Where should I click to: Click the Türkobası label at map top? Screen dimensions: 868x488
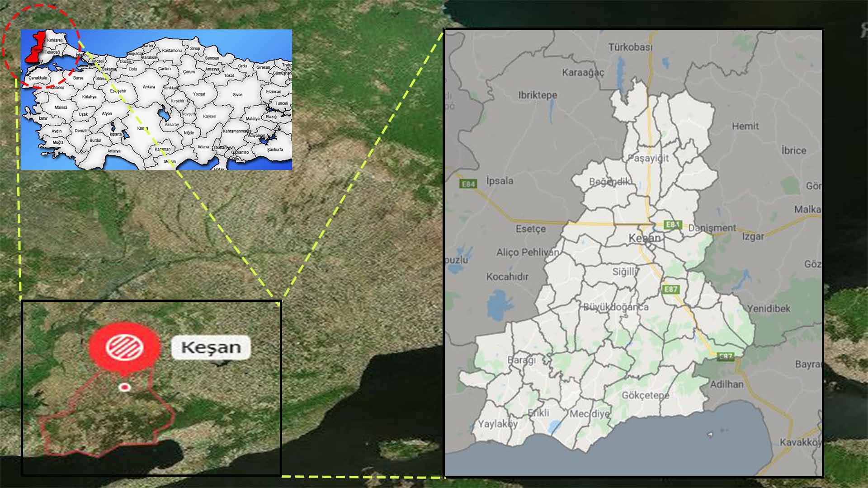tap(630, 47)
